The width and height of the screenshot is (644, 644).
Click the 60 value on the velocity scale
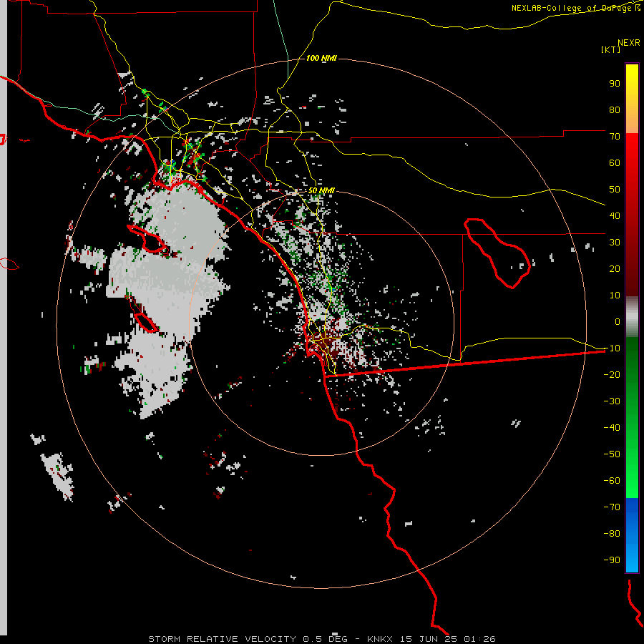615,162
